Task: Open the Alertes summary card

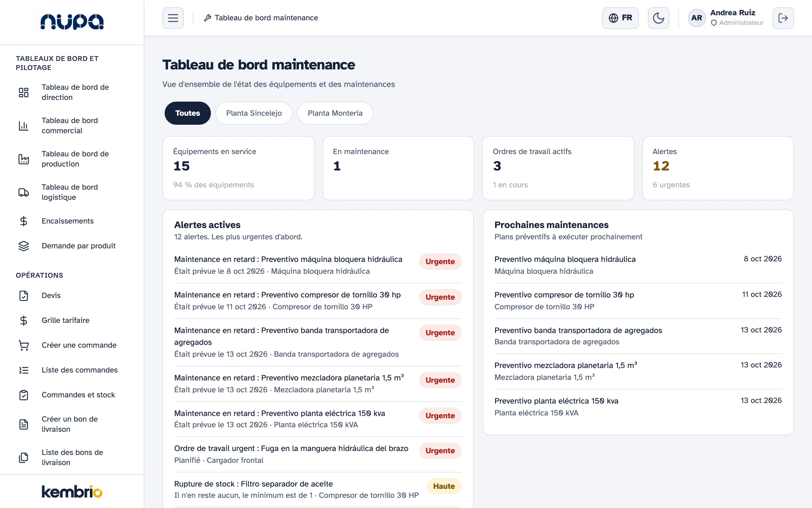Action: point(718,168)
